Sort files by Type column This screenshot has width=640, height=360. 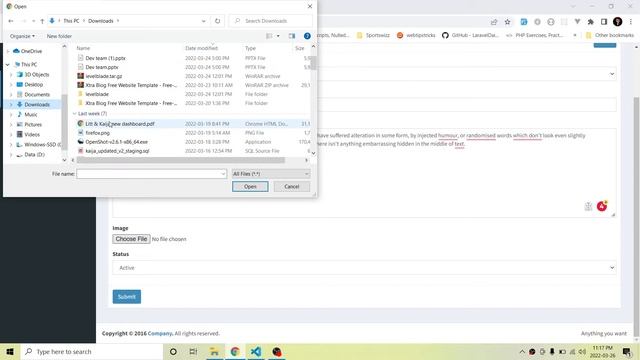[x=250, y=48]
